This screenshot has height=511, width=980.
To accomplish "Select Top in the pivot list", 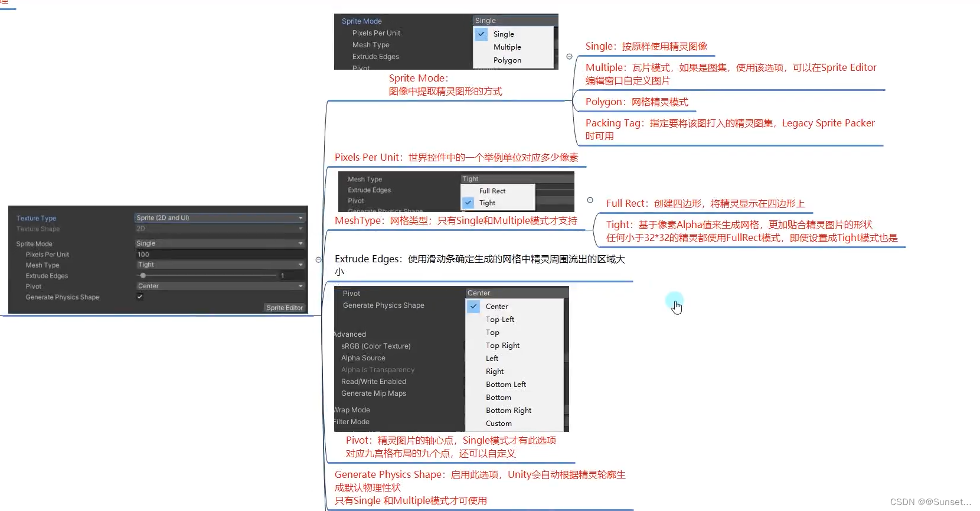I will pos(515,333).
